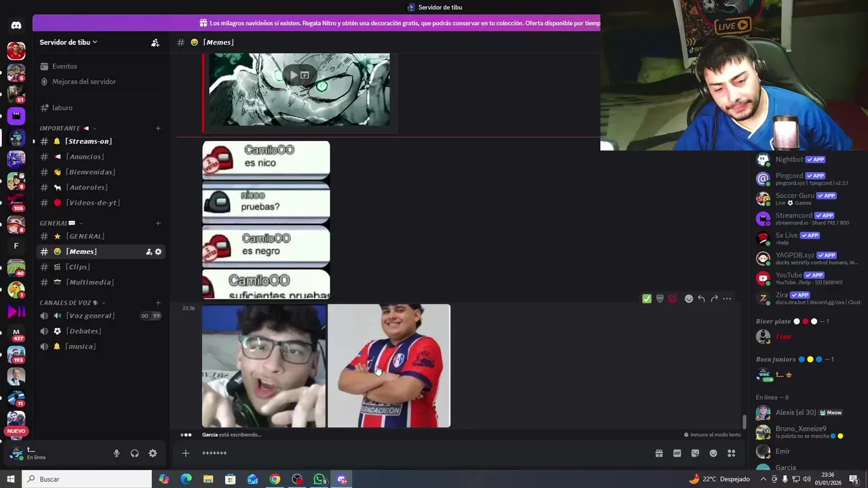Open WhatsApp from the taskbar
This screenshot has height=488, width=868.
pyautogui.click(x=319, y=479)
